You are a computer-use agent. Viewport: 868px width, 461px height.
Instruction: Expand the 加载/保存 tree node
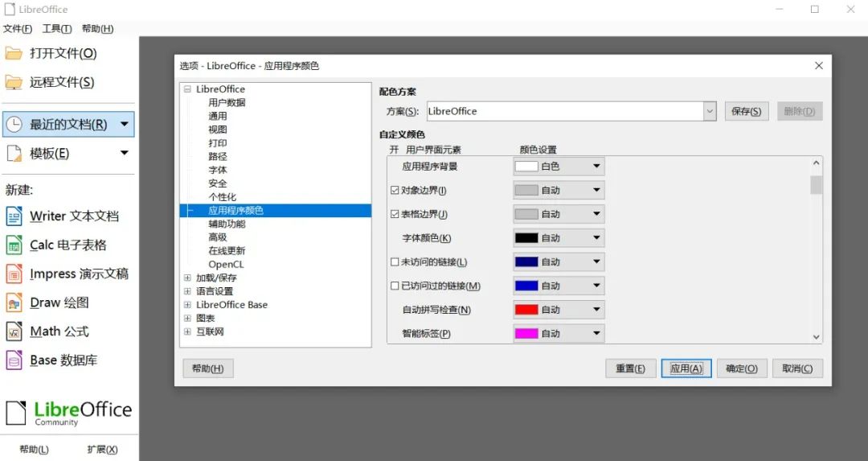tap(187, 278)
